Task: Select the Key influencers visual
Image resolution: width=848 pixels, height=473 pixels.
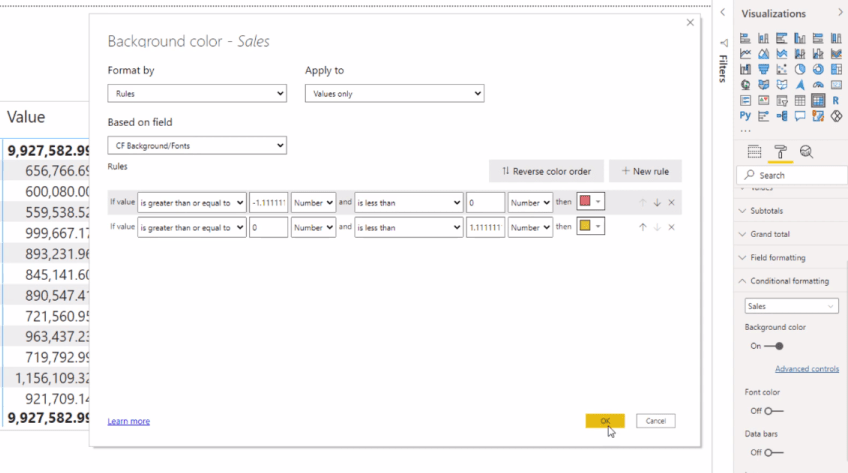Action: pos(763,116)
